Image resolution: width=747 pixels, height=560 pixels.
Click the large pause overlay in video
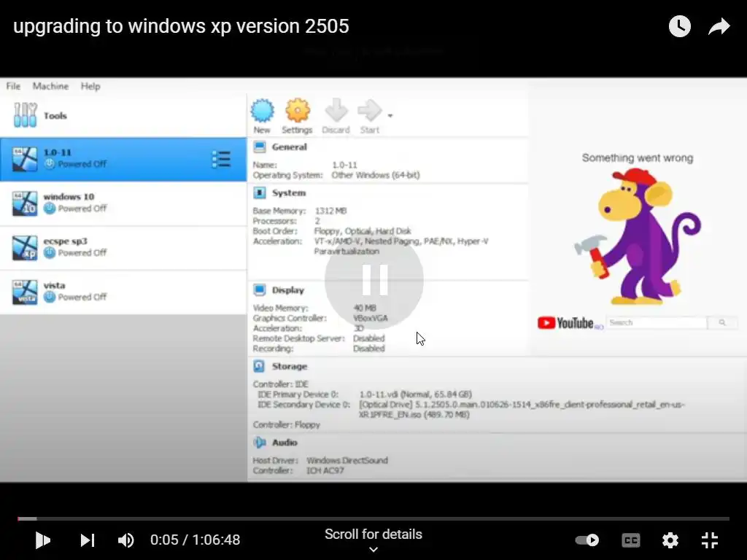[374, 280]
